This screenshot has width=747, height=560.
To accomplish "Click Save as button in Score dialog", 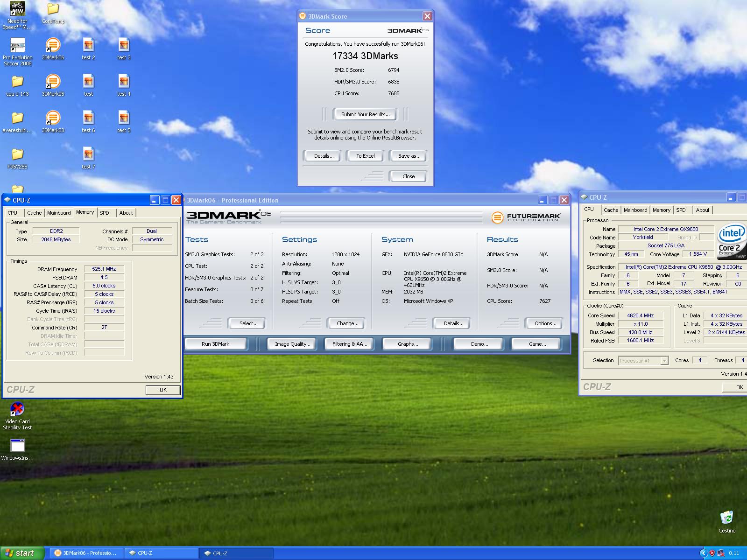I will (x=409, y=156).
